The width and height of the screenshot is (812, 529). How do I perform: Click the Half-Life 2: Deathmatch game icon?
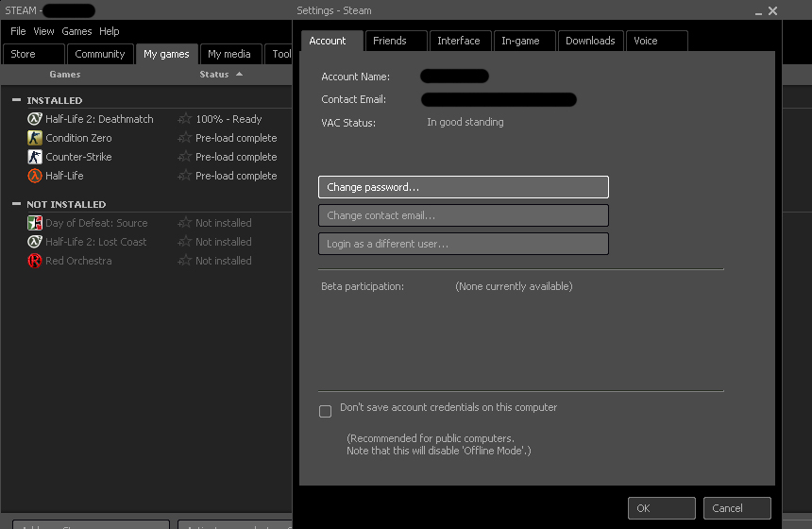[35, 119]
